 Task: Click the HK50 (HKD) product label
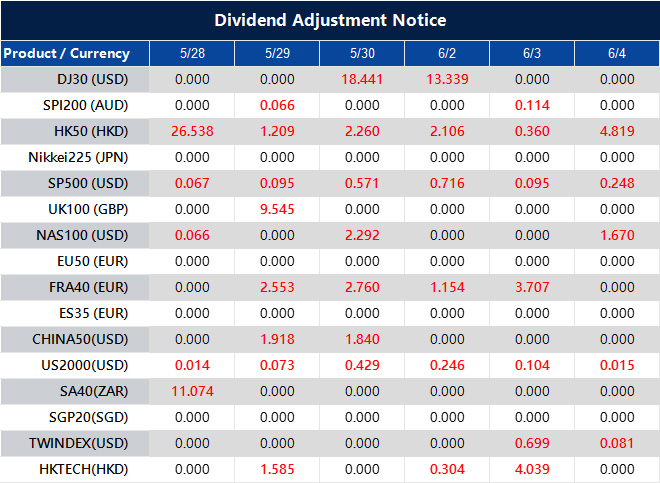coord(89,131)
